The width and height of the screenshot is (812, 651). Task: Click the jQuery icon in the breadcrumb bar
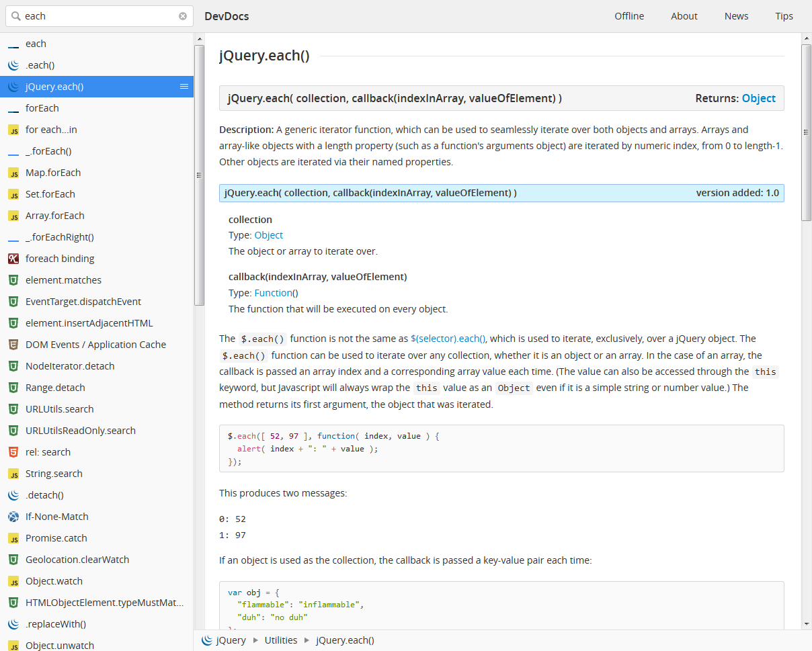coord(207,640)
